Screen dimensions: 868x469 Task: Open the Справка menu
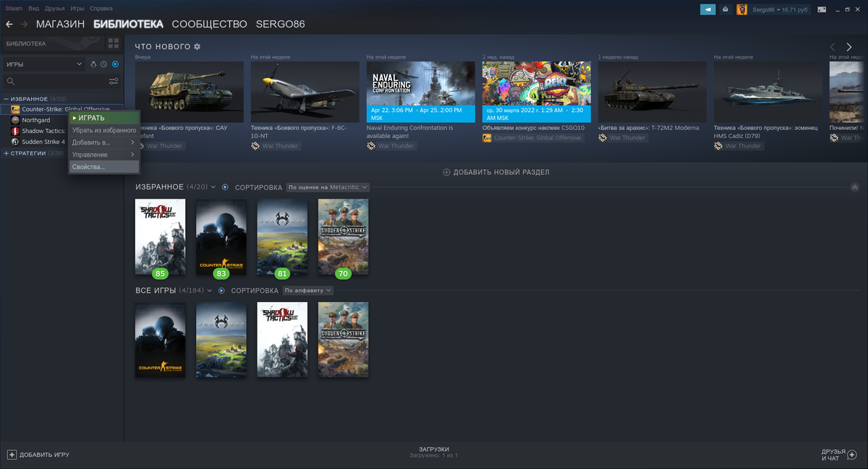pyautogui.click(x=101, y=9)
